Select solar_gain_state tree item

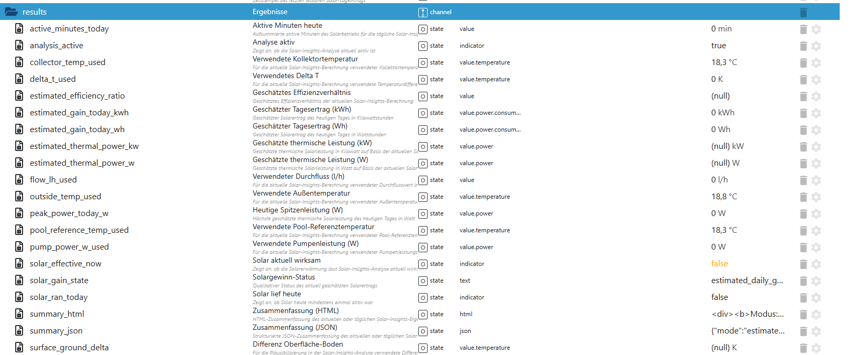pyautogui.click(x=59, y=281)
